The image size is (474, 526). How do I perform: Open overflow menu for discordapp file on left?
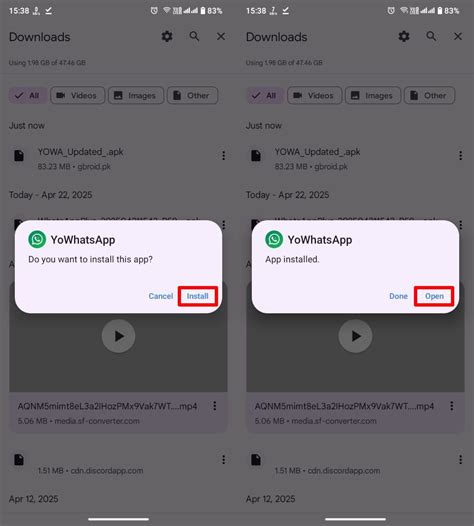(223, 460)
